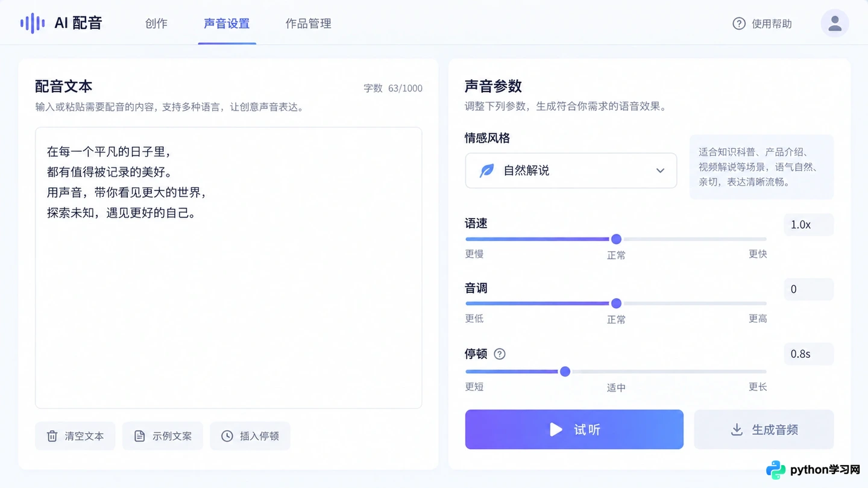Viewport: 868px width, 488px height.
Task: Click the 字数 63/1000 counter
Action: (x=393, y=88)
